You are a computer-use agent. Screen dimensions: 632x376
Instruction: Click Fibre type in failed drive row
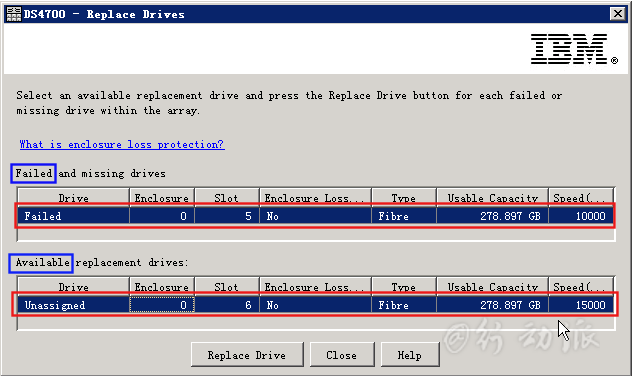[x=404, y=216]
